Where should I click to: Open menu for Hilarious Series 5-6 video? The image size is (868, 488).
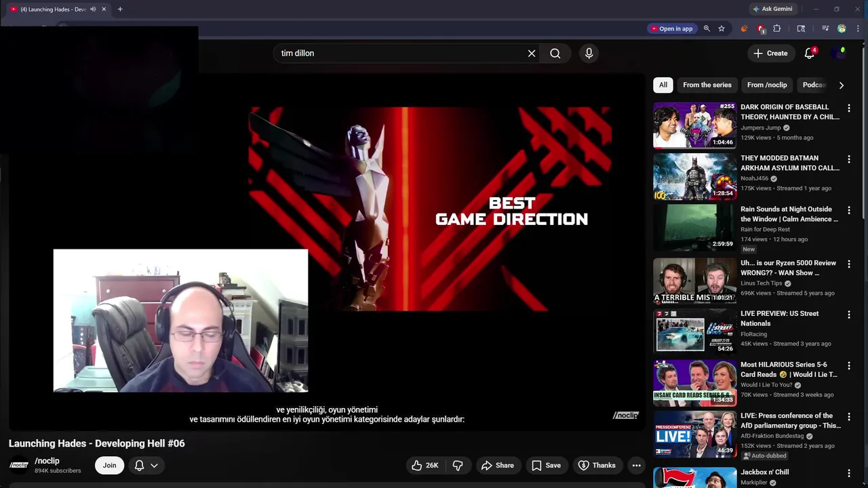coord(849,365)
